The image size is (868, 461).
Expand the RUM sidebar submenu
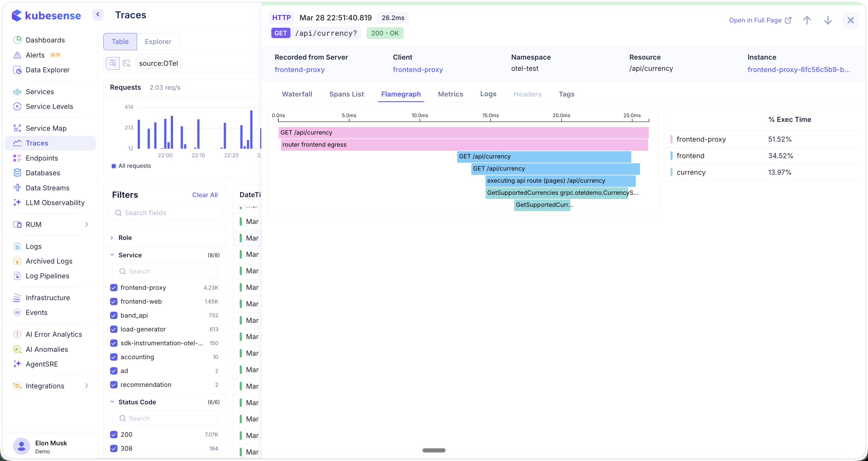click(86, 224)
